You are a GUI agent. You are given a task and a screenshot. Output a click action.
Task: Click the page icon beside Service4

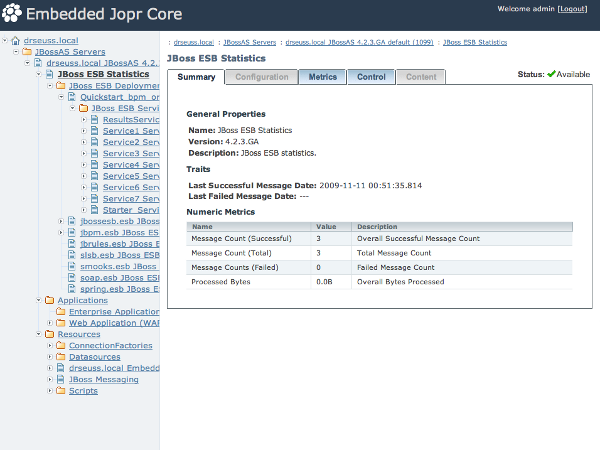(95, 165)
